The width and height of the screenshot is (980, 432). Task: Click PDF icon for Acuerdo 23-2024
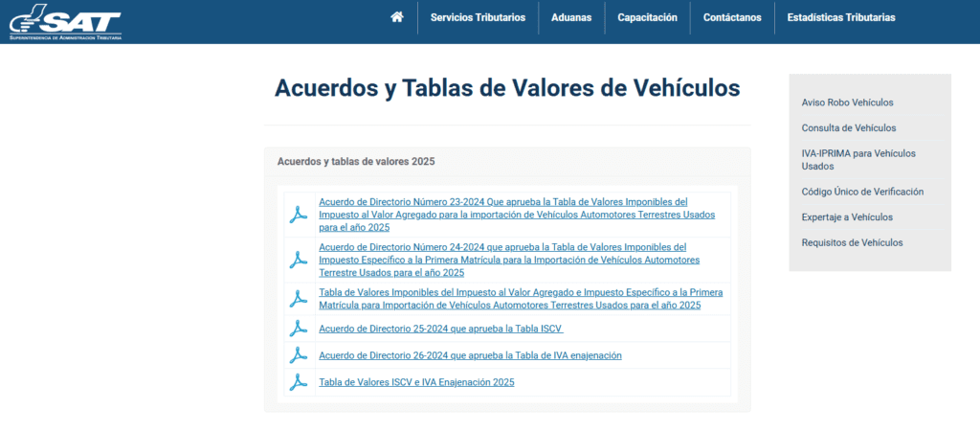tap(299, 215)
